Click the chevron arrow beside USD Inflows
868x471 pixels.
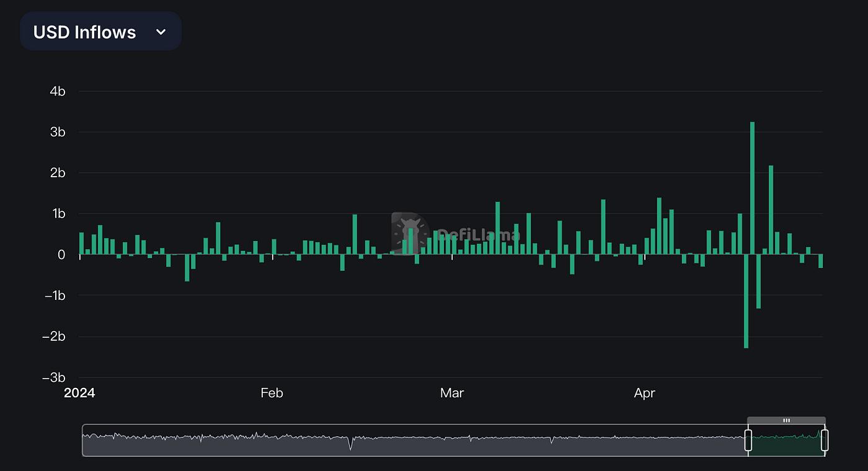pyautogui.click(x=161, y=32)
